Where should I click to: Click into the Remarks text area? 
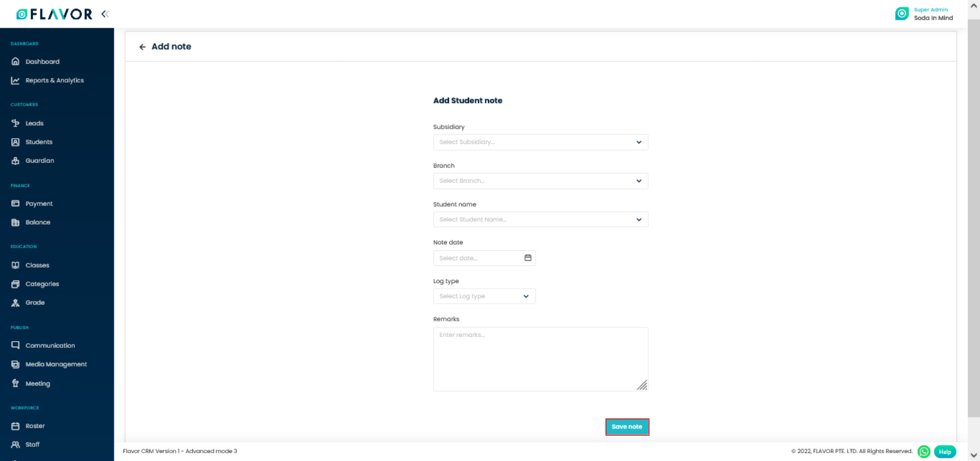(x=541, y=359)
